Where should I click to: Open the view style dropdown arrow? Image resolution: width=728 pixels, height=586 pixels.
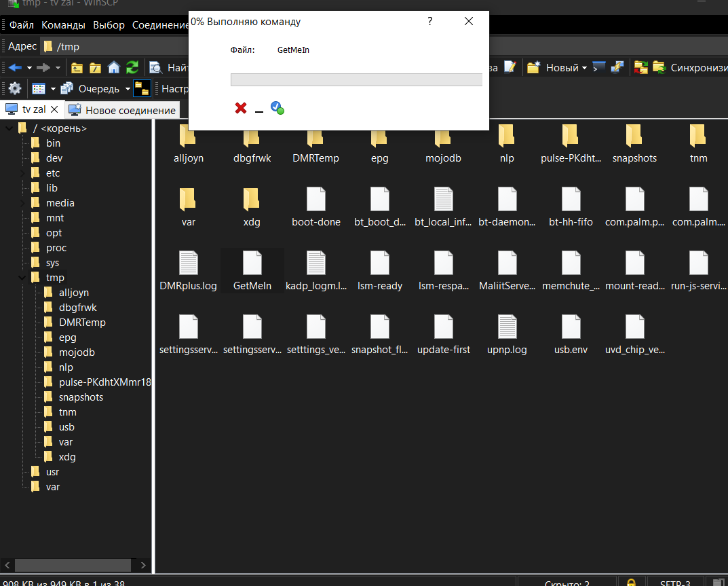(x=53, y=89)
